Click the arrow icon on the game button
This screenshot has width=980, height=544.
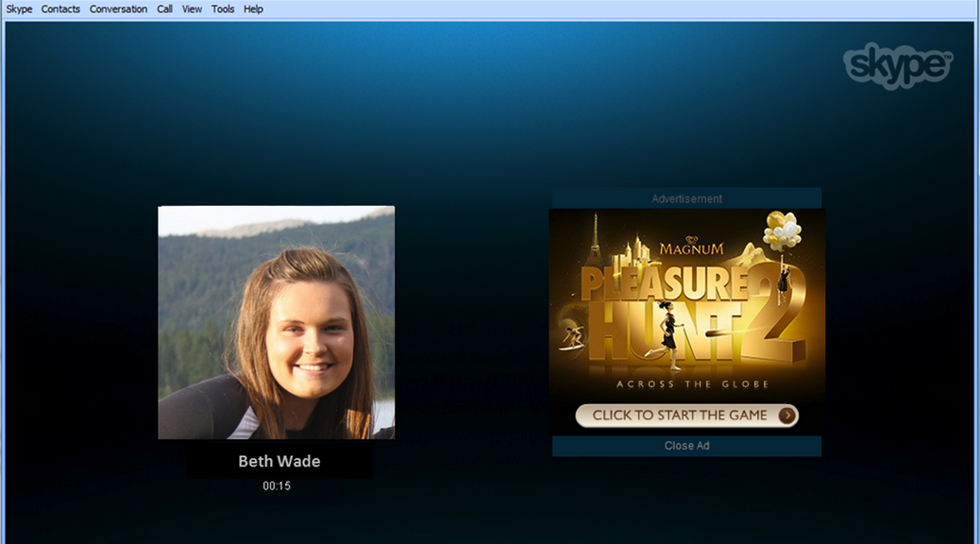click(787, 416)
